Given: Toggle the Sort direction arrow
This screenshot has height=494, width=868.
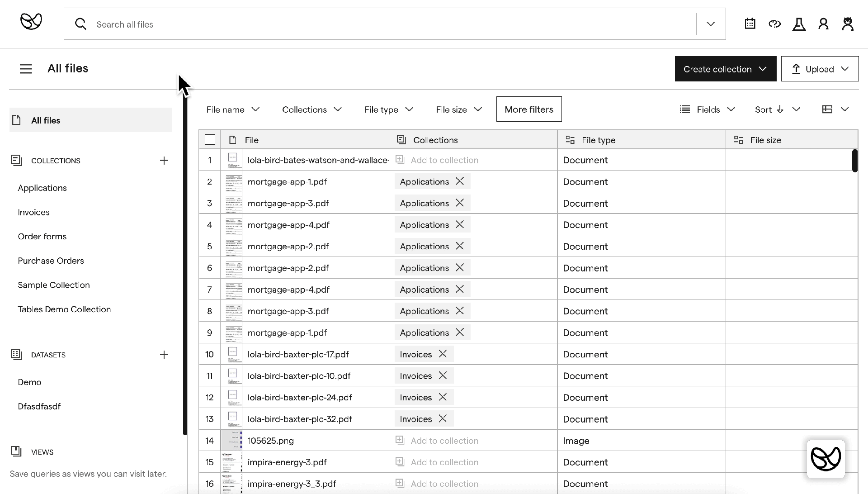Looking at the screenshot, I should (x=780, y=109).
